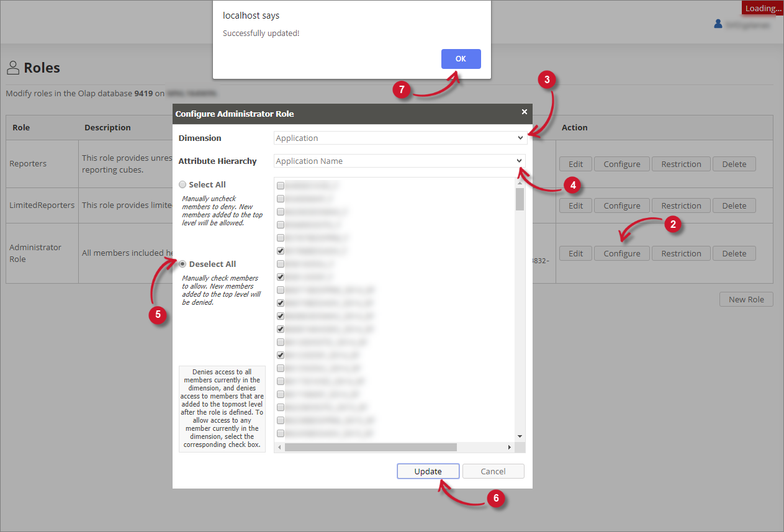Click the down arrow on the member list scrollbar
The image size is (784, 532).
click(x=520, y=436)
